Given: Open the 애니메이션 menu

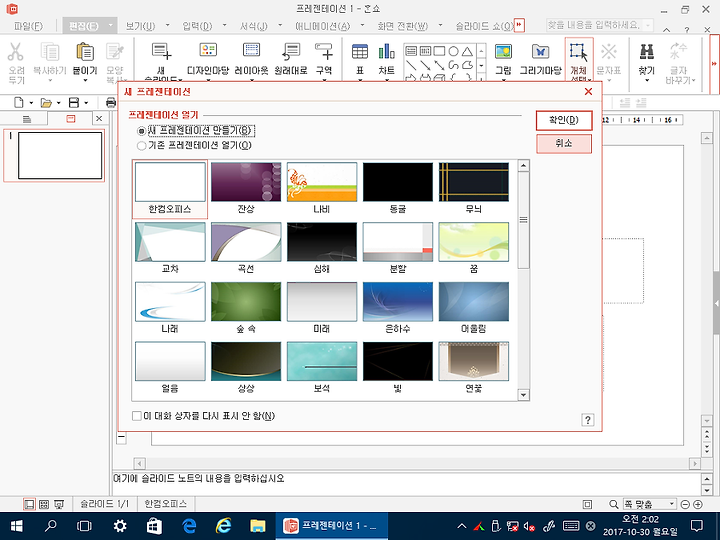Looking at the screenshot, I should (322, 26).
